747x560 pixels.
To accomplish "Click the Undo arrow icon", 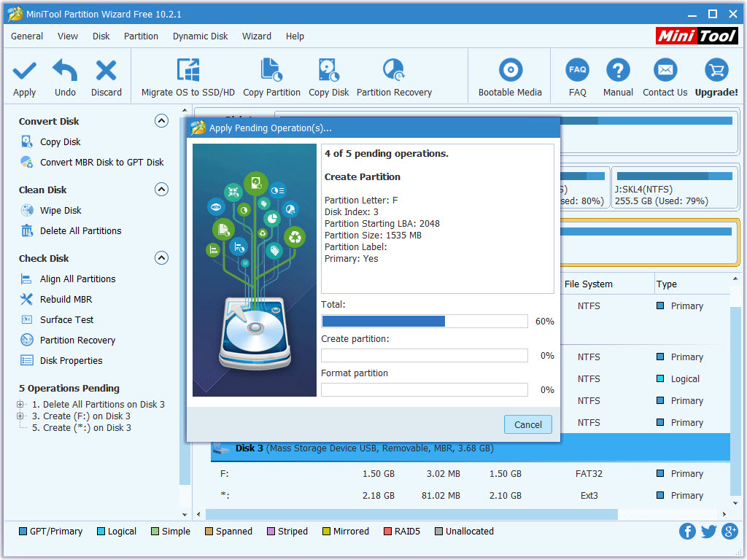I will [x=65, y=71].
